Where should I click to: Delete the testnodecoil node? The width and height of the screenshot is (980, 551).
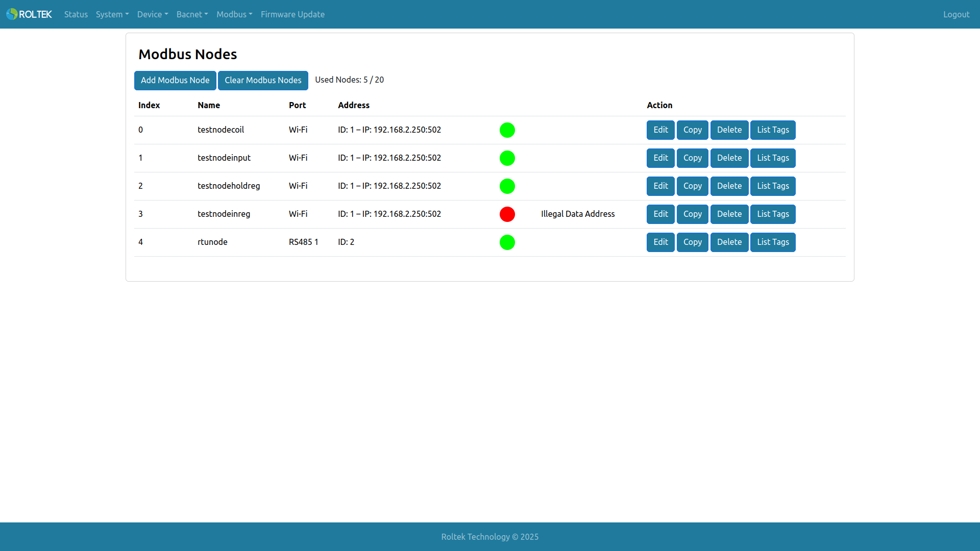729,130
